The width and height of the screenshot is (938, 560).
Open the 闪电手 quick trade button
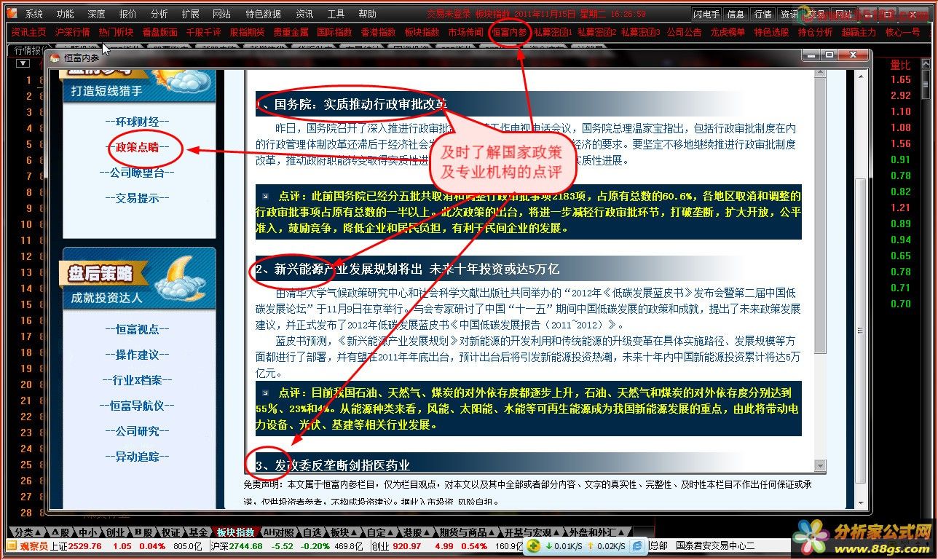[706, 14]
